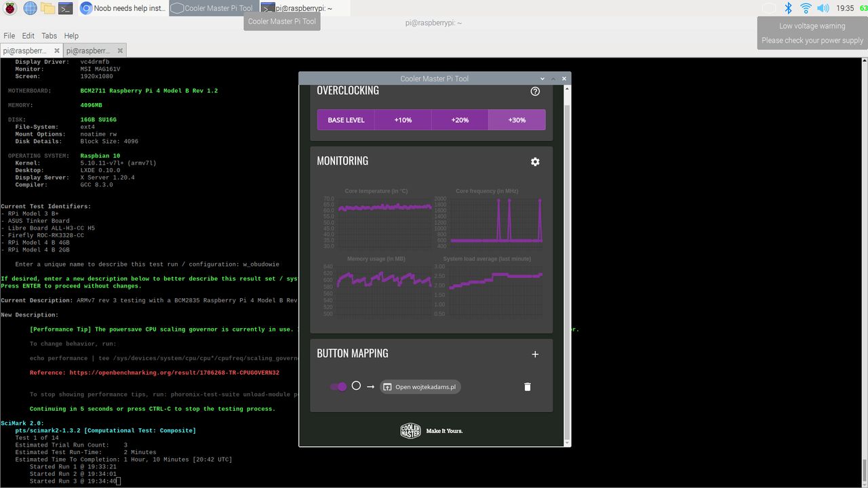Click the circle press-type icon in button mapping
Image resolution: width=868 pixels, height=488 pixels.
point(356,386)
